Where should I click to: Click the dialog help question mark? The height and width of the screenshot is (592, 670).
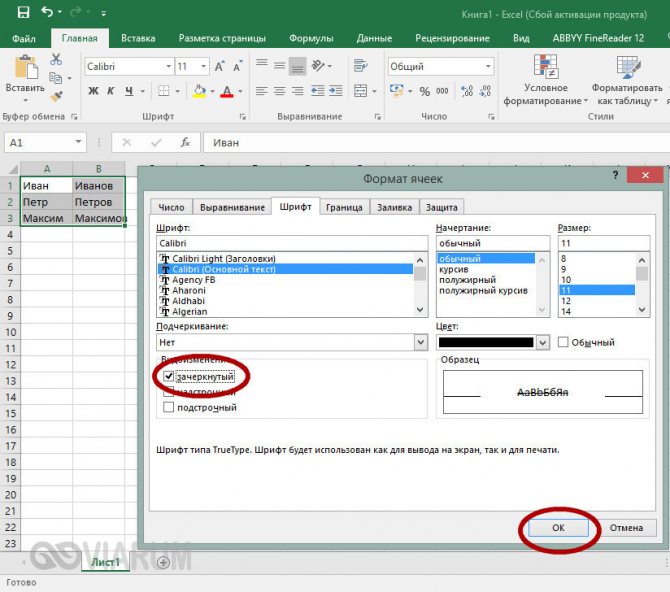point(615,175)
